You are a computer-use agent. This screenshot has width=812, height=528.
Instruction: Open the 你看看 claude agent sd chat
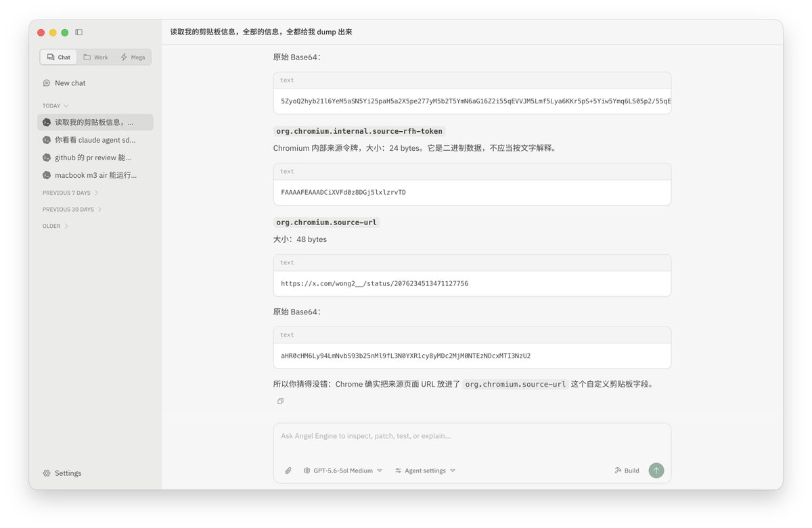tap(95, 140)
